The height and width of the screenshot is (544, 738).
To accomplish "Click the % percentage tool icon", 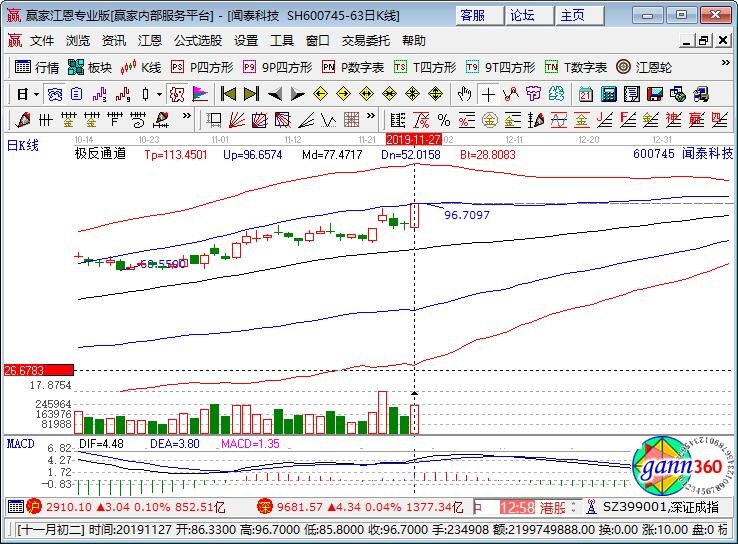I will [444, 120].
